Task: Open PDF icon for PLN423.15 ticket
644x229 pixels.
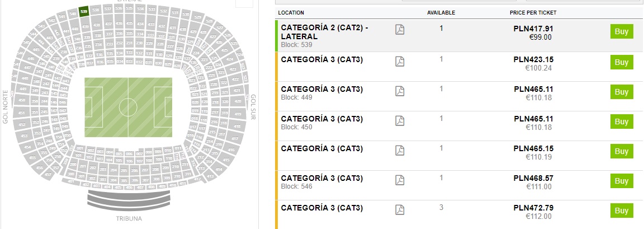Action: coord(399,61)
